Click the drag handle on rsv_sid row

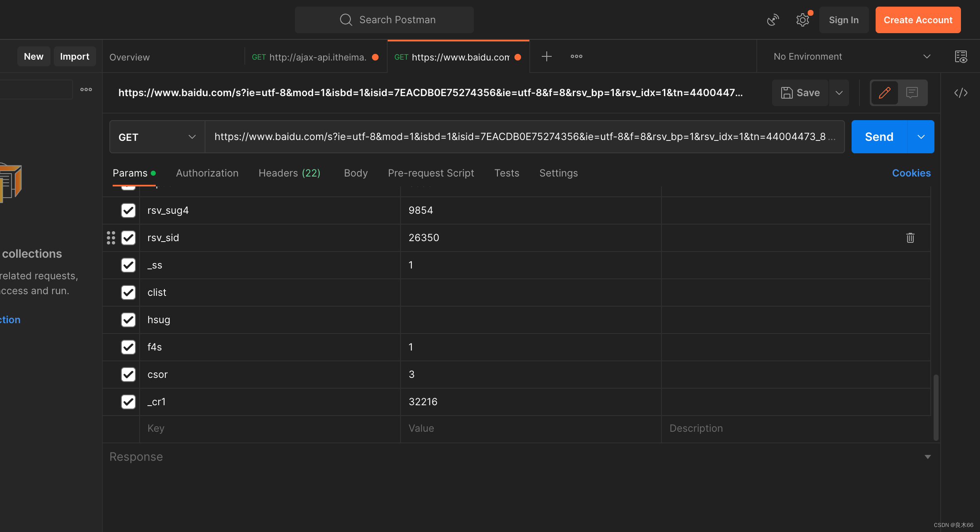[111, 238]
